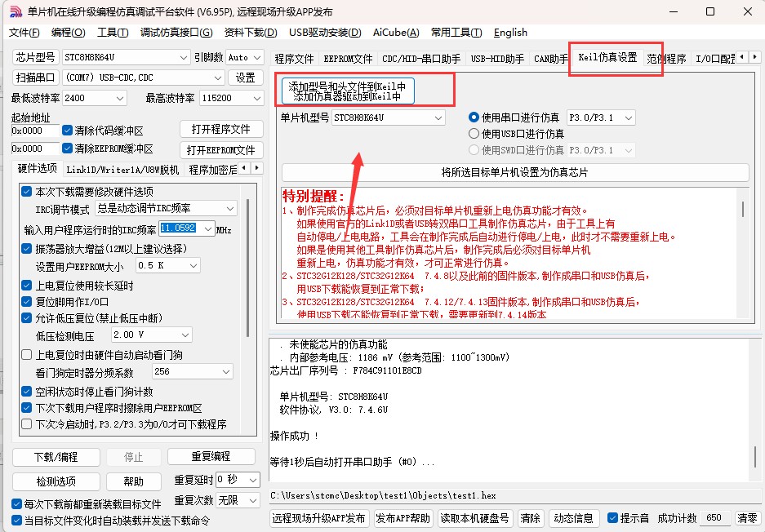Image resolution: width=765 pixels, height=532 pixels.
Task: Click the STC app icon in title bar
Action: click(16, 11)
